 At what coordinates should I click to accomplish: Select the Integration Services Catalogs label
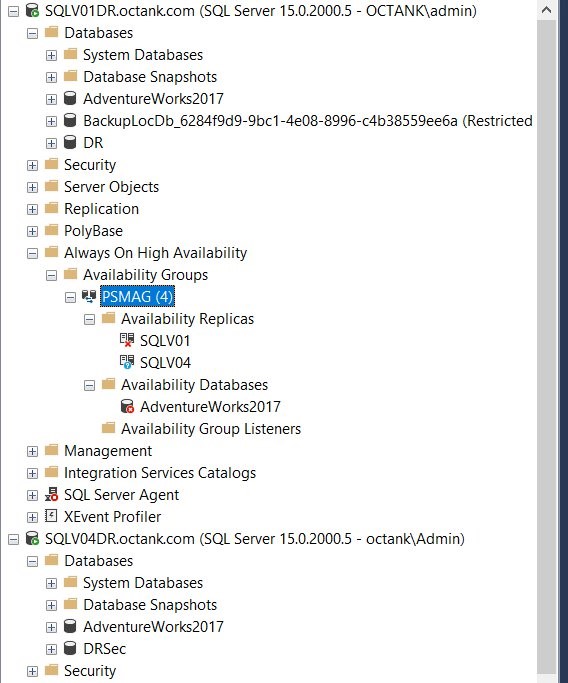(x=160, y=473)
